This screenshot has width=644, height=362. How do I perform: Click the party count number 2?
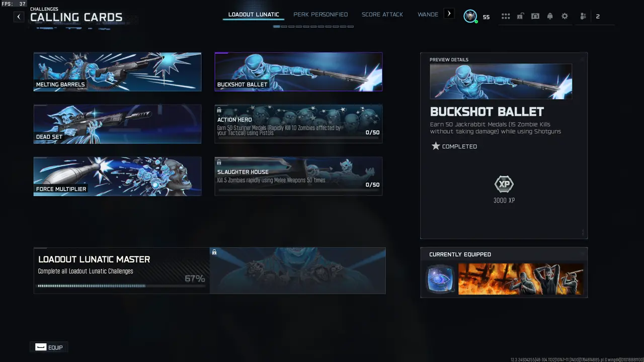tap(598, 17)
